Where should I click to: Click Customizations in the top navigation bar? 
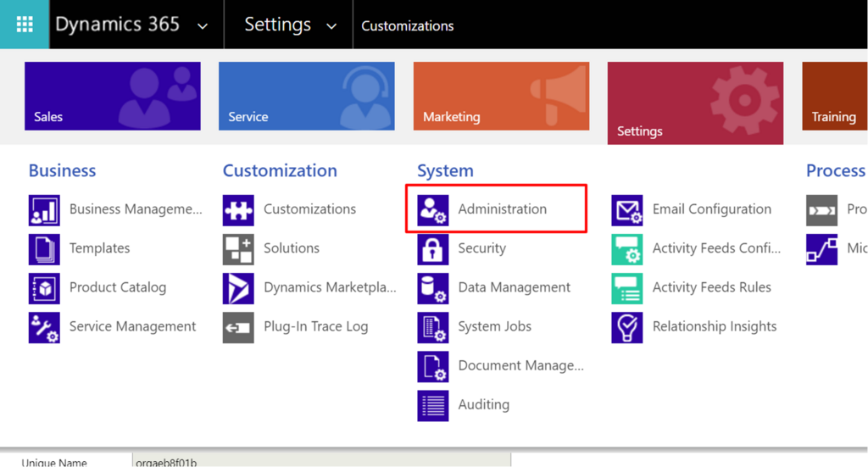point(408,26)
